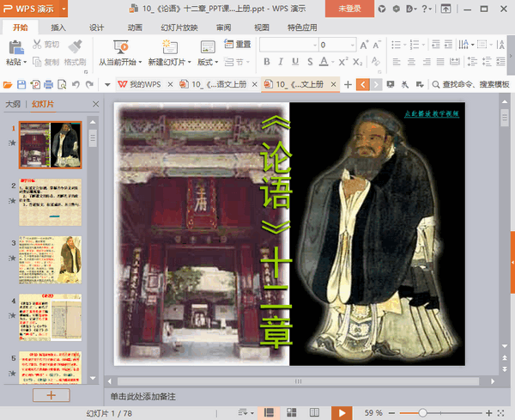The height and width of the screenshot is (420, 515).
Task: Click the zoom slider handle
Action: pos(422,413)
